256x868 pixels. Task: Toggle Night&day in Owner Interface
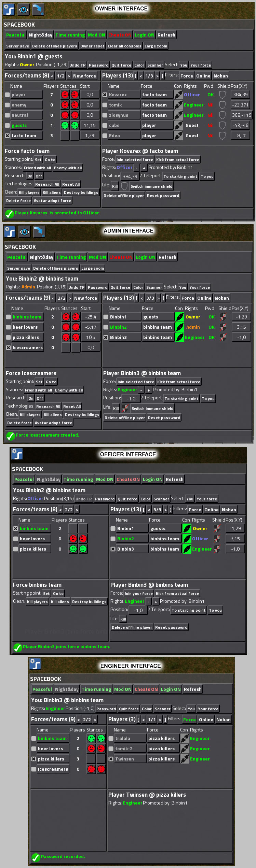(x=40, y=35)
